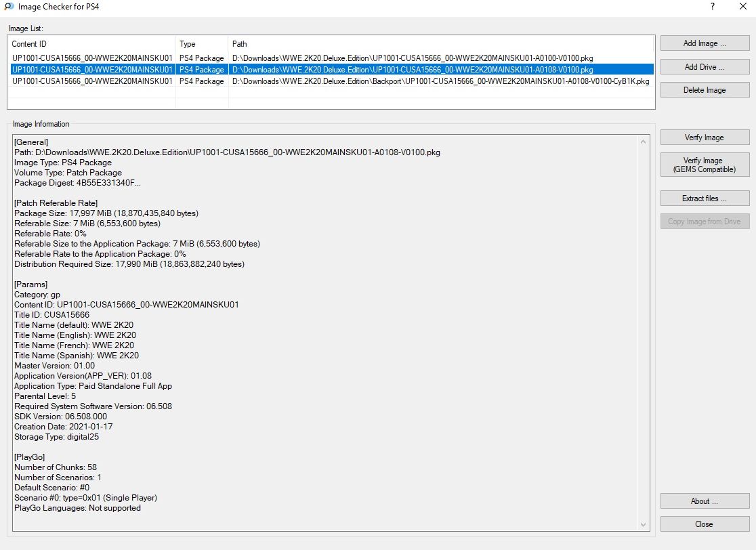756x550 pixels.
Task: Click the Image Checker app icon in the title bar
Action: click(9, 7)
